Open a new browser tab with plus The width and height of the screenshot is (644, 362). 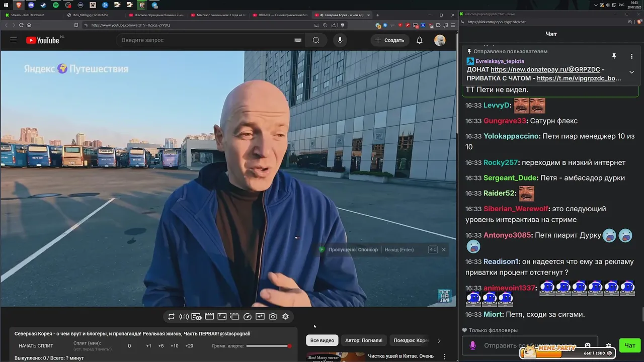pyautogui.click(x=378, y=15)
